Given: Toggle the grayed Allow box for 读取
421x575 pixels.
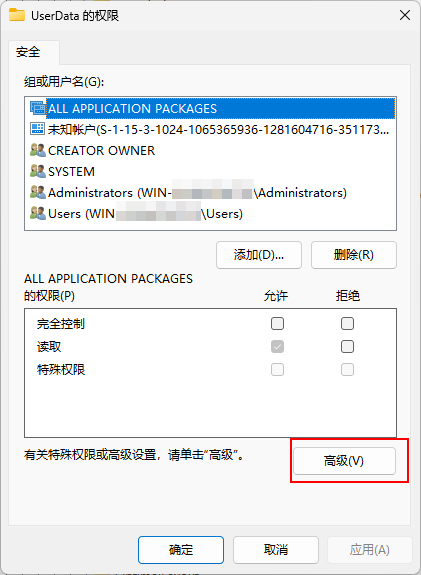Looking at the screenshot, I should [277, 347].
